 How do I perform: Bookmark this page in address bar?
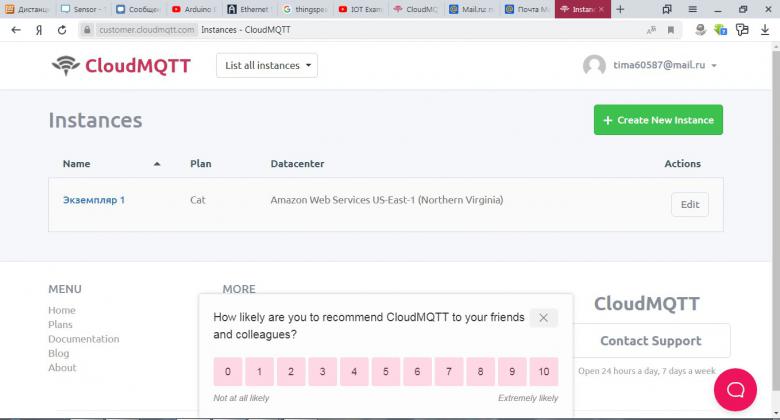(x=671, y=30)
